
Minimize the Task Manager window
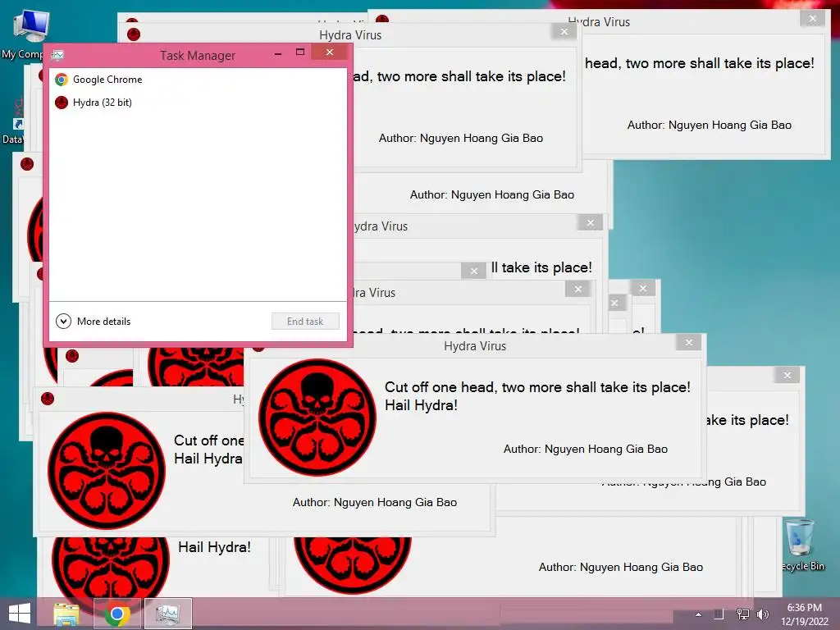coord(278,53)
